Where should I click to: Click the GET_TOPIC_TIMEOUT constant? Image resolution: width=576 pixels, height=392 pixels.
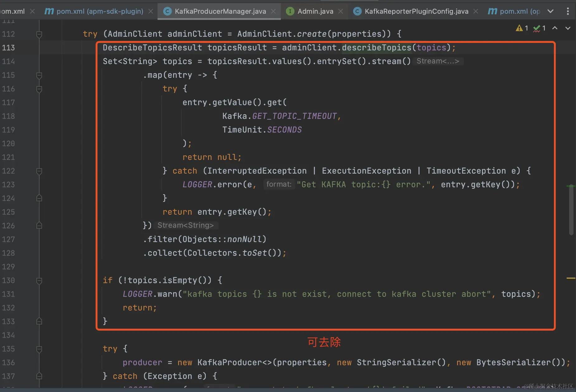pos(295,116)
